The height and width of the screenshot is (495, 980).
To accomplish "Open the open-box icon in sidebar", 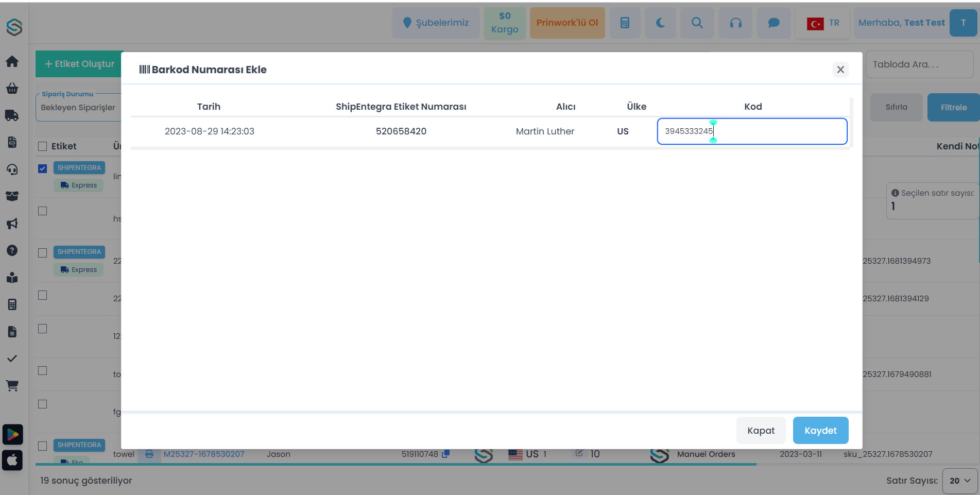I will tap(12, 196).
